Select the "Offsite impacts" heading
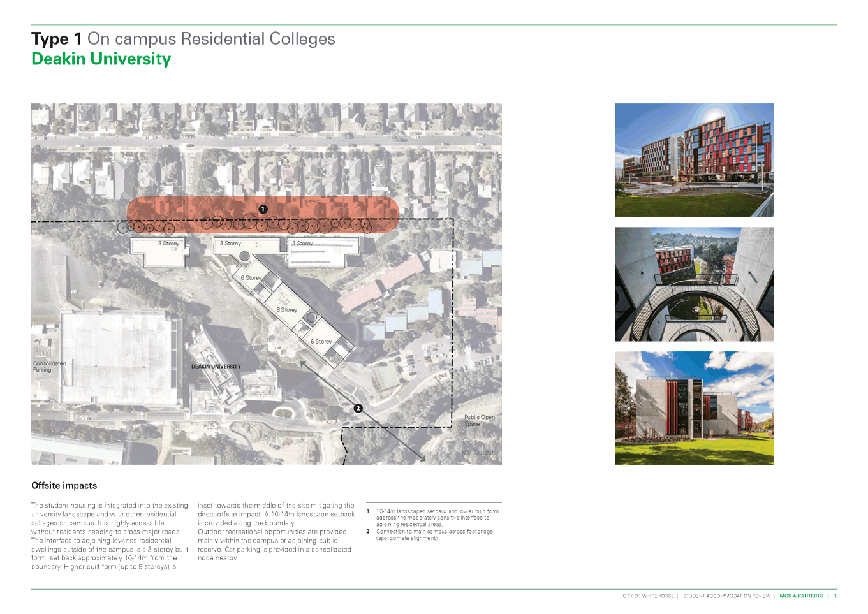Screen dimensions: 868x614 [64, 486]
